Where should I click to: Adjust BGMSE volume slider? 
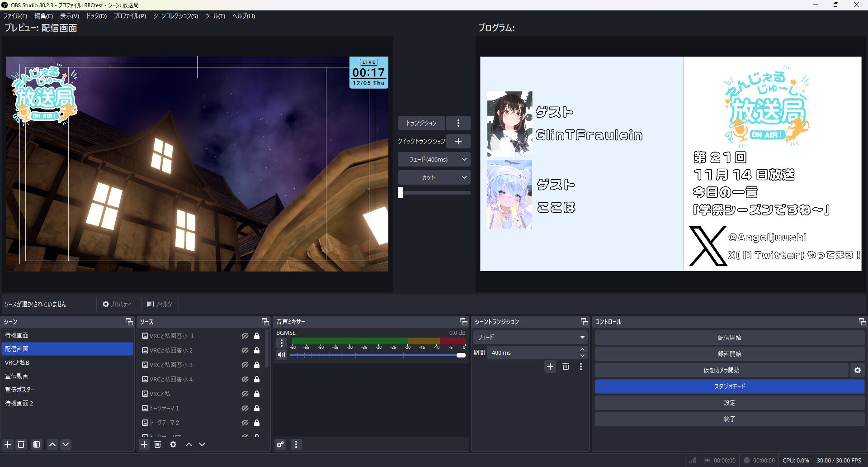click(377, 355)
